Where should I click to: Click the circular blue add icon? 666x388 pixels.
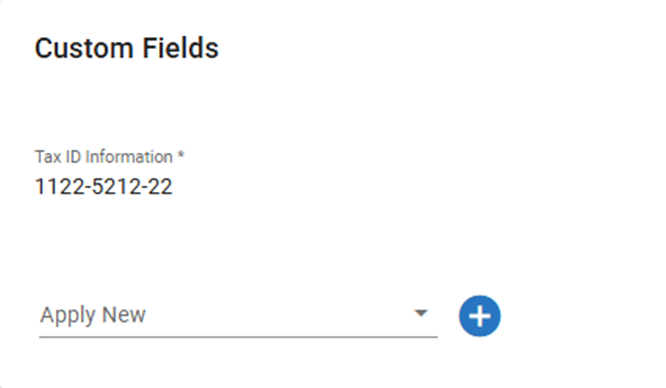[x=480, y=316]
